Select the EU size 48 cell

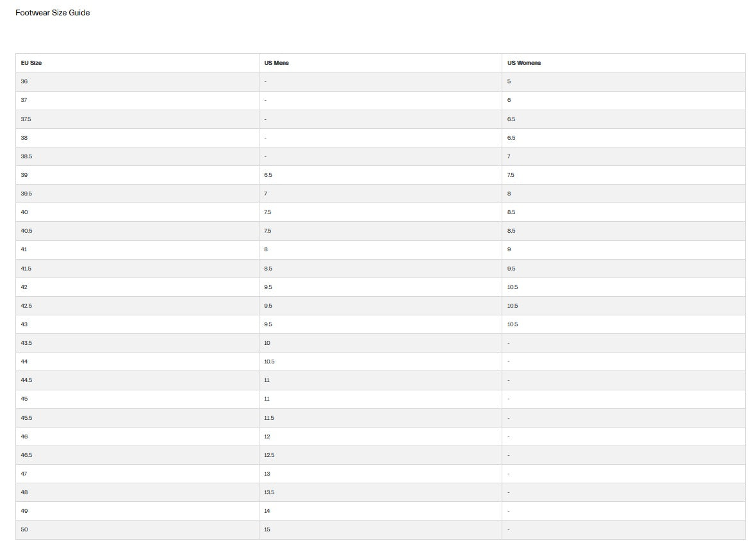(x=137, y=492)
